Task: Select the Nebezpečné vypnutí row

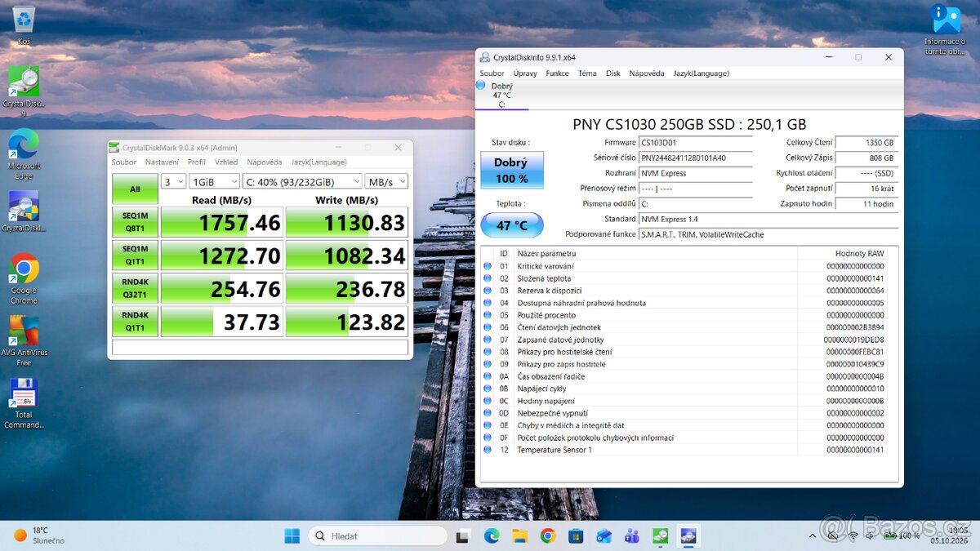Action: pos(688,413)
